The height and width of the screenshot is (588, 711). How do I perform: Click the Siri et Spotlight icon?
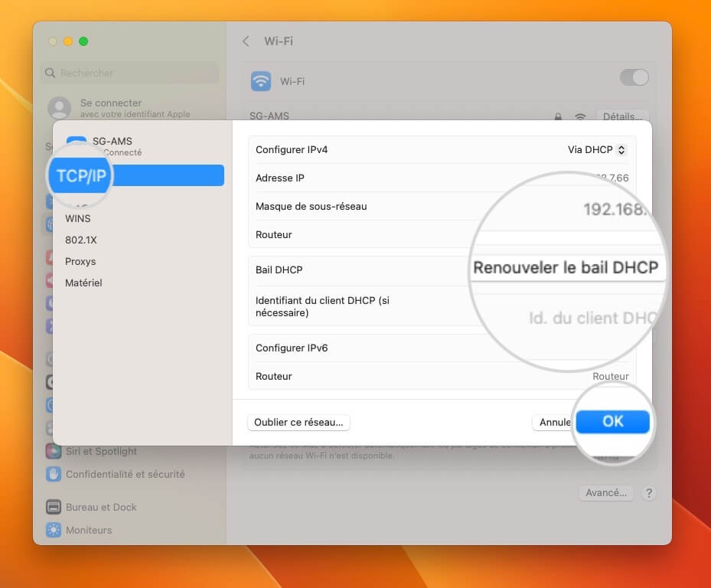click(x=54, y=452)
